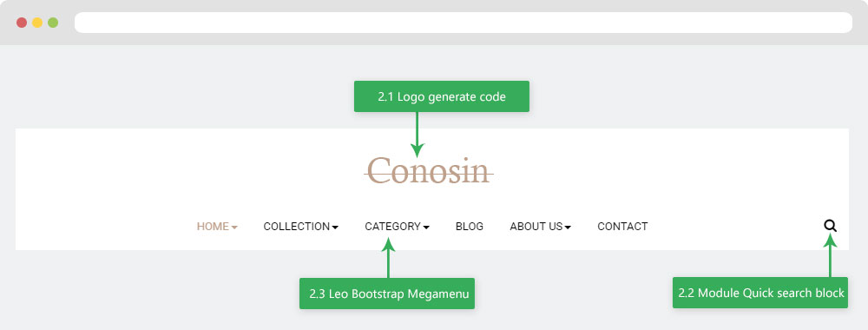Click the yellow window dot
The width and height of the screenshot is (868, 330).
click(x=37, y=23)
